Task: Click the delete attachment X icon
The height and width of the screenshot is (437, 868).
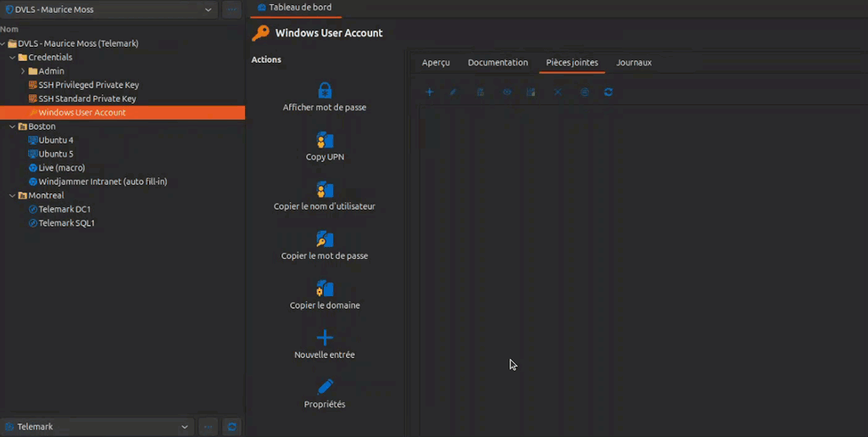Action: coord(558,92)
